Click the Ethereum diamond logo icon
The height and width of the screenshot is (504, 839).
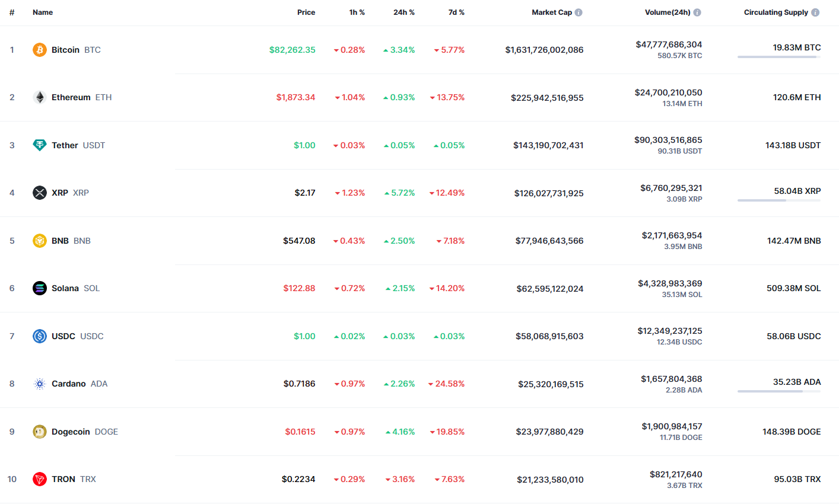[40, 97]
